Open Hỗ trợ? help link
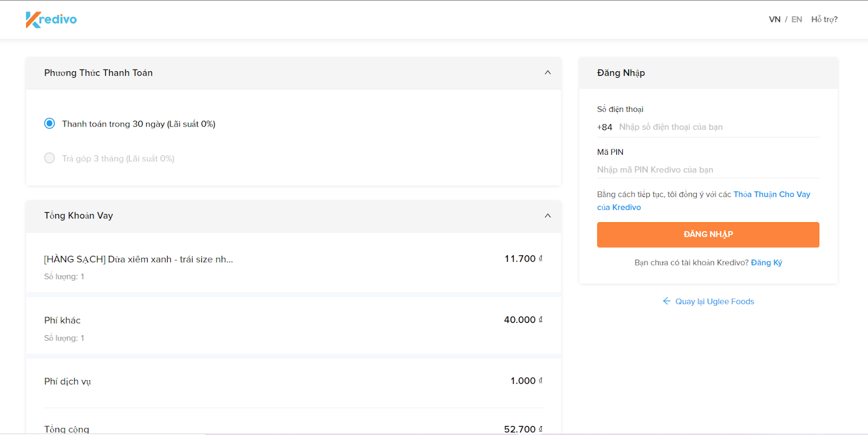Image resolution: width=868 pixels, height=435 pixels. 824,20
